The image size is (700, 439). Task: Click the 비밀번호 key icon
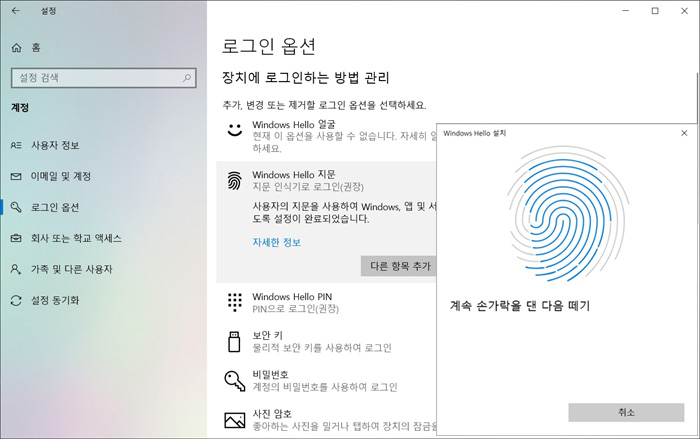pyautogui.click(x=235, y=381)
